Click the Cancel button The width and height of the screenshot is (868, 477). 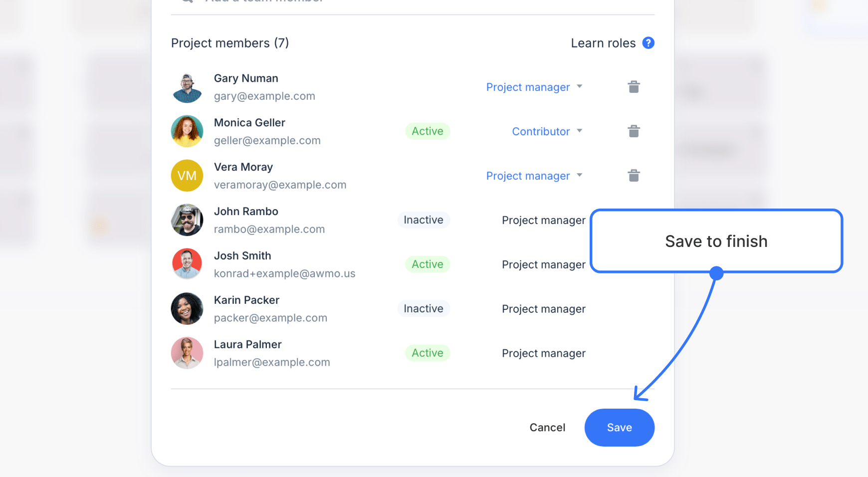click(547, 427)
